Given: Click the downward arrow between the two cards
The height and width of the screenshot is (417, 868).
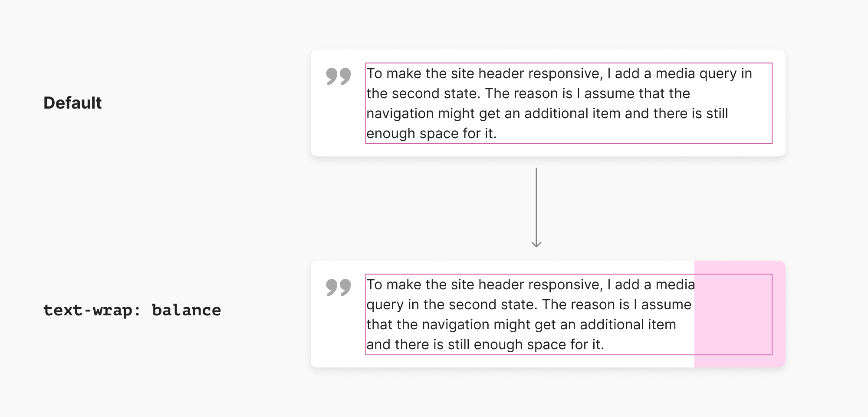Looking at the screenshot, I should pos(536,207).
